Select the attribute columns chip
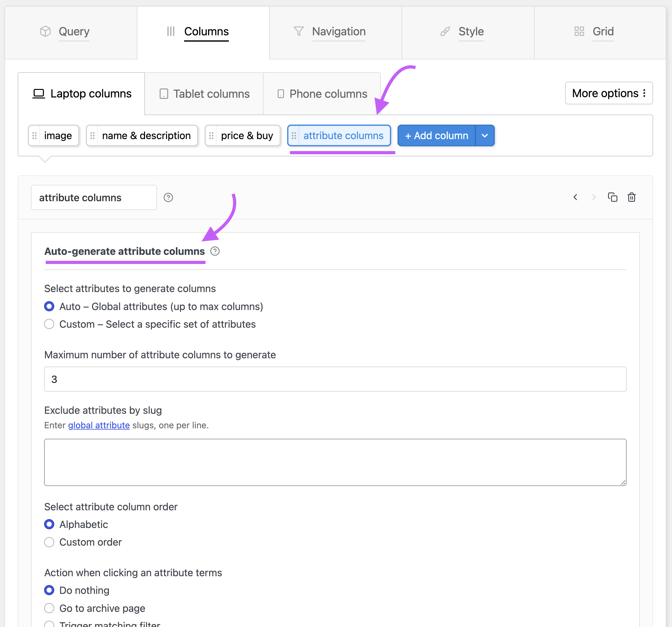The height and width of the screenshot is (627, 672). click(x=339, y=136)
